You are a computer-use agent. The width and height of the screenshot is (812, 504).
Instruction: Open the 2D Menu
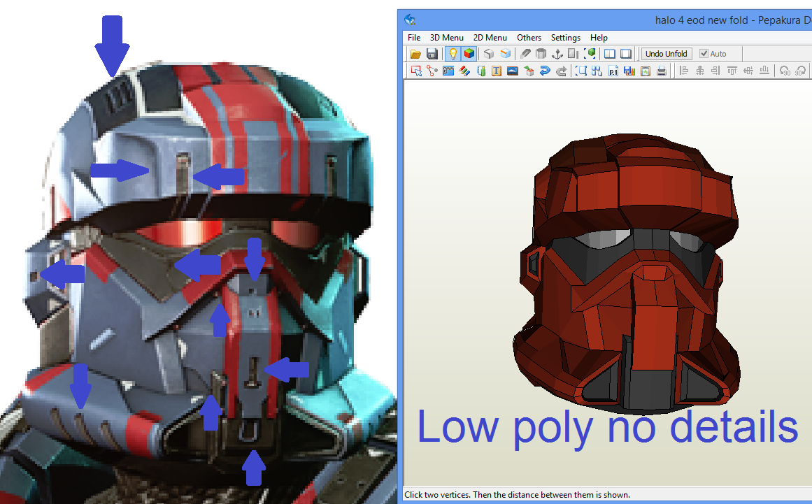[x=490, y=37]
